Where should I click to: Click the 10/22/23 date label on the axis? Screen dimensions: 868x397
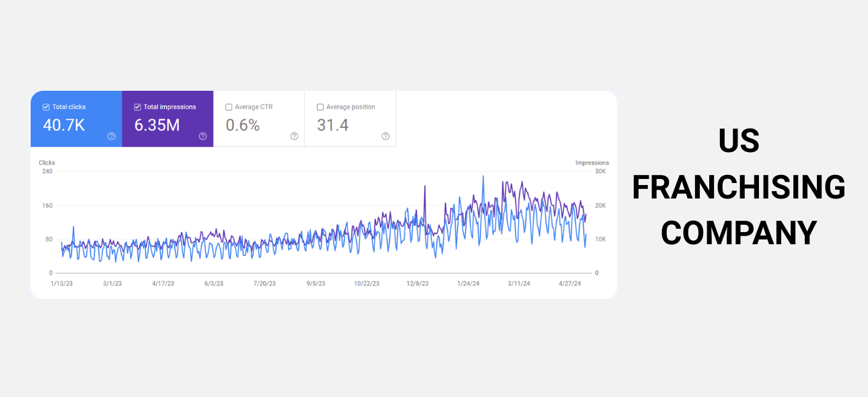(367, 284)
